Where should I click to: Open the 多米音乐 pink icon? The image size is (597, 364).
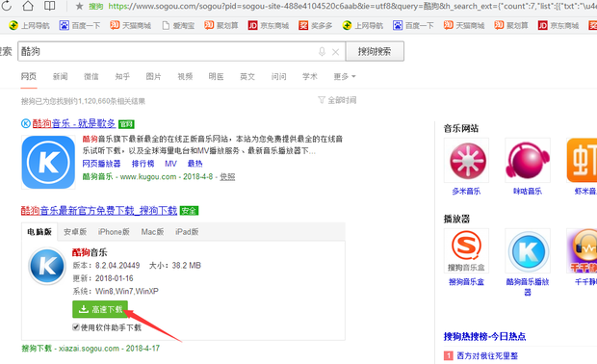[466, 160]
